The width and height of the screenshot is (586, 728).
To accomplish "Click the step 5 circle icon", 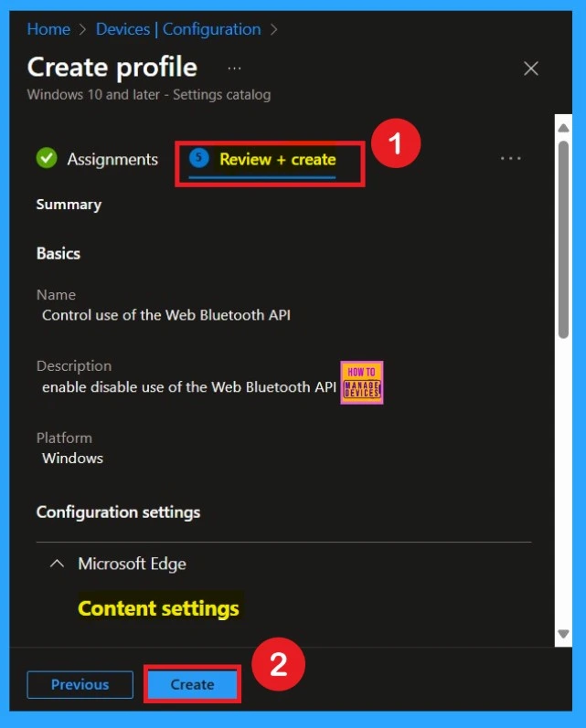I will [199, 158].
